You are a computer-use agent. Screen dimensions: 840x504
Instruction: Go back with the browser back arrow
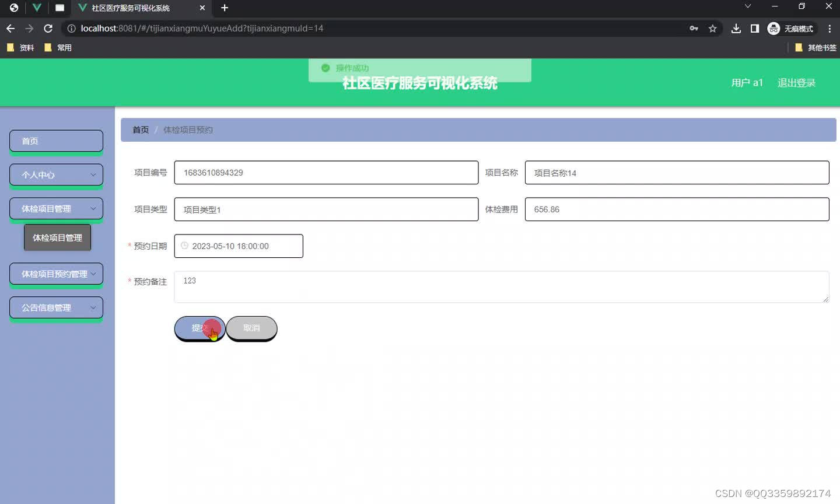click(10, 28)
